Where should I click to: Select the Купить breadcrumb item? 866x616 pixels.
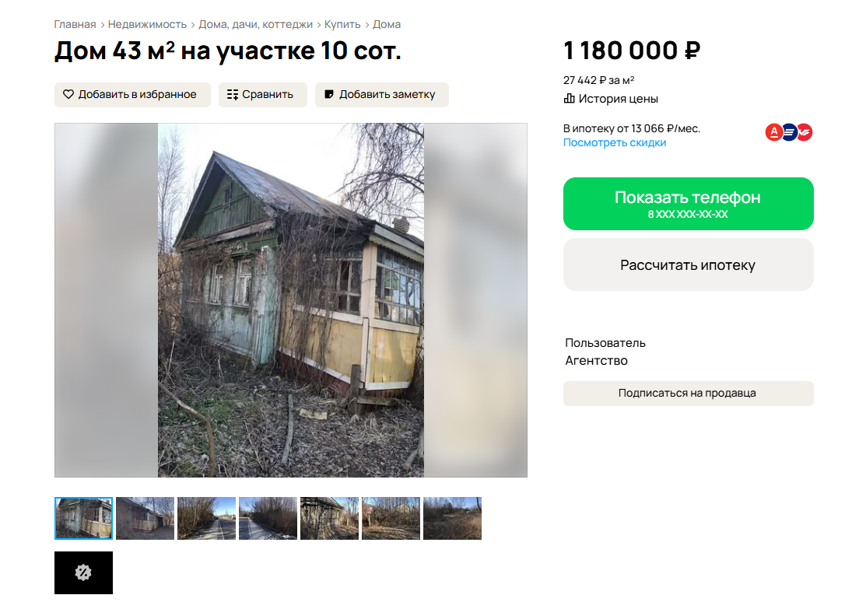tap(342, 24)
